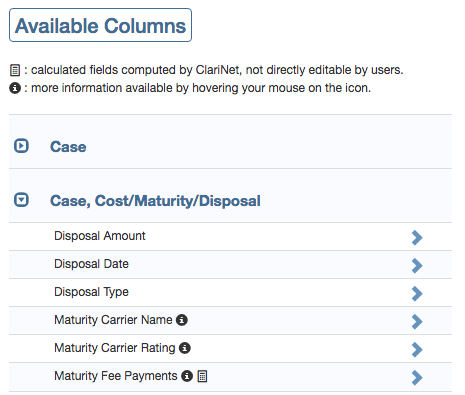This screenshot has height=395, width=465.
Task: Select the Disposal Date column label
Action: click(x=91, y=264)
